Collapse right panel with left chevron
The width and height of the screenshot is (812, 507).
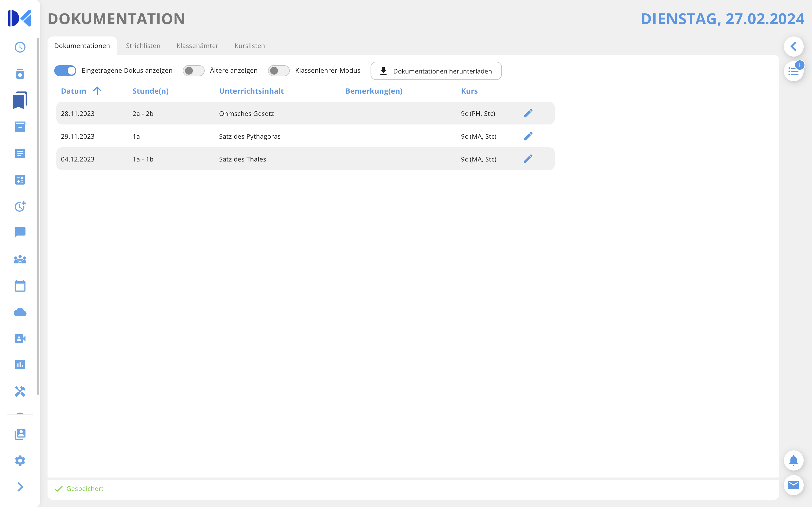tap(793, 47)
